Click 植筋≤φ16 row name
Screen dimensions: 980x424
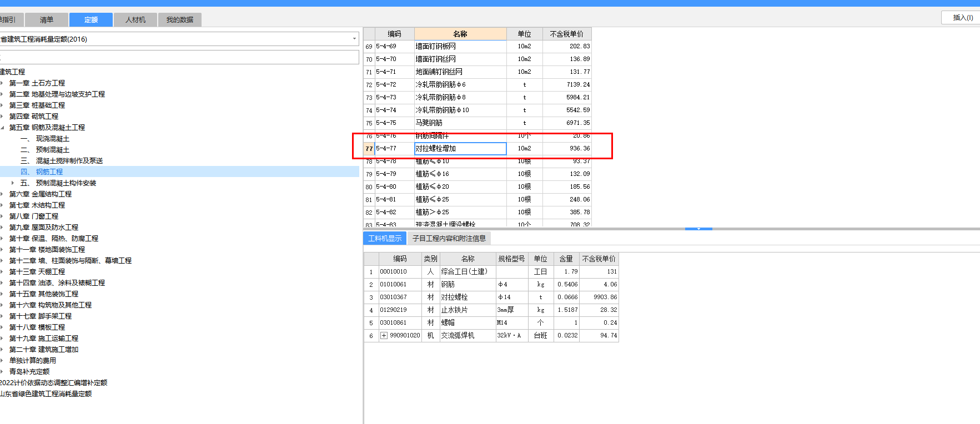click(x=433, y=174)
